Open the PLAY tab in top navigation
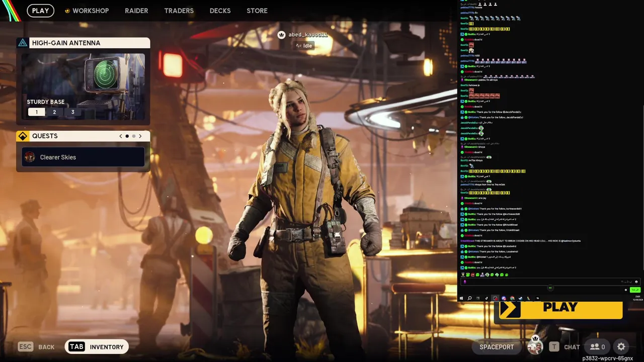Screen dimensions: 644x362 pyautogui.click(x=40, y=11)
